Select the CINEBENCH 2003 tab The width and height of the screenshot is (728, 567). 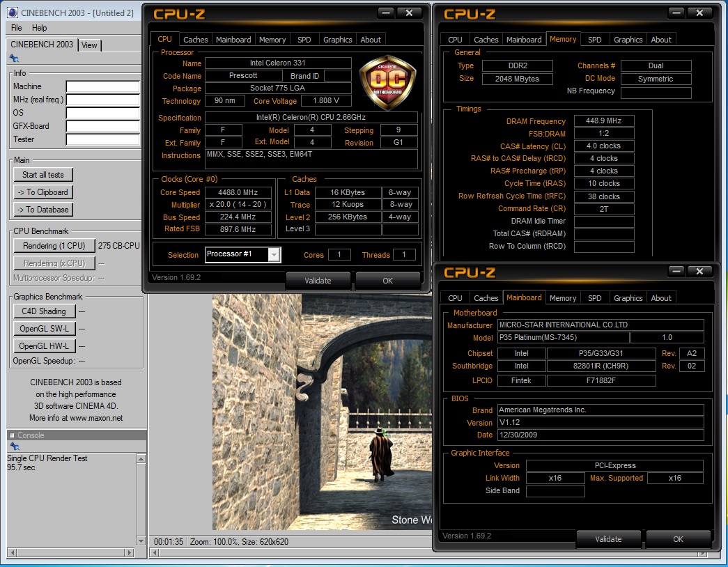point(42,45)
